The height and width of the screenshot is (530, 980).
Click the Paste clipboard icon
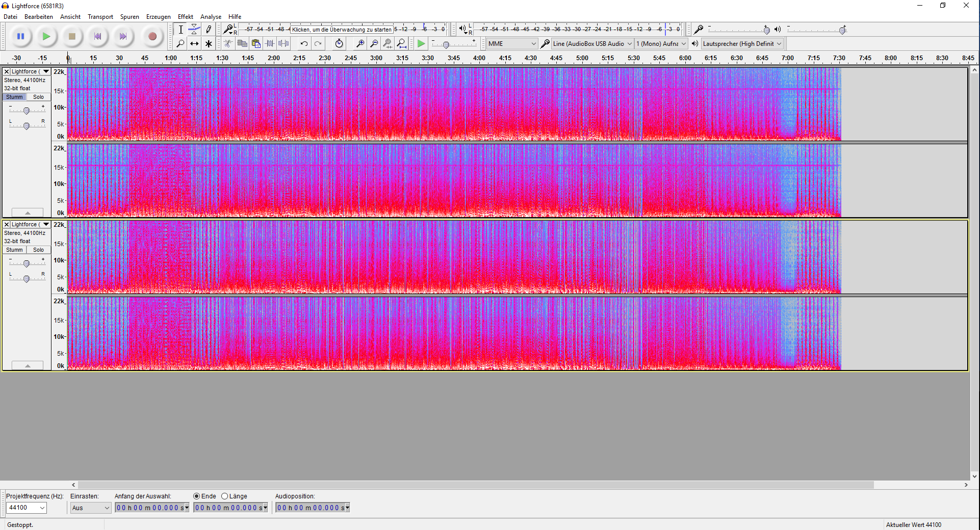pyautogui.click(x=256, y=44)
